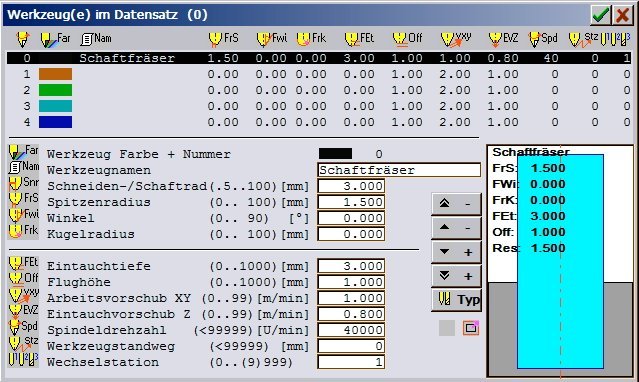This screenshot has height=382, width=639.
Task: Select tool row number 2
Action: [x=27, y=90]
